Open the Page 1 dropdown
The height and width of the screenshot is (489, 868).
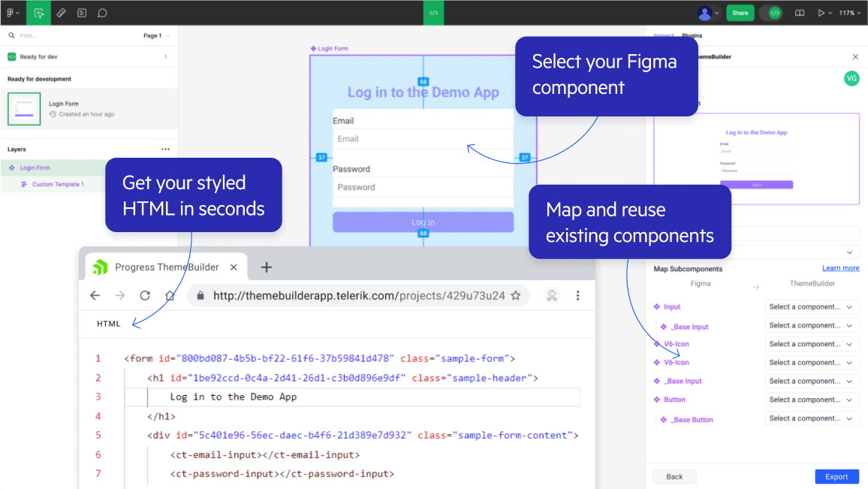click(156, 35)
